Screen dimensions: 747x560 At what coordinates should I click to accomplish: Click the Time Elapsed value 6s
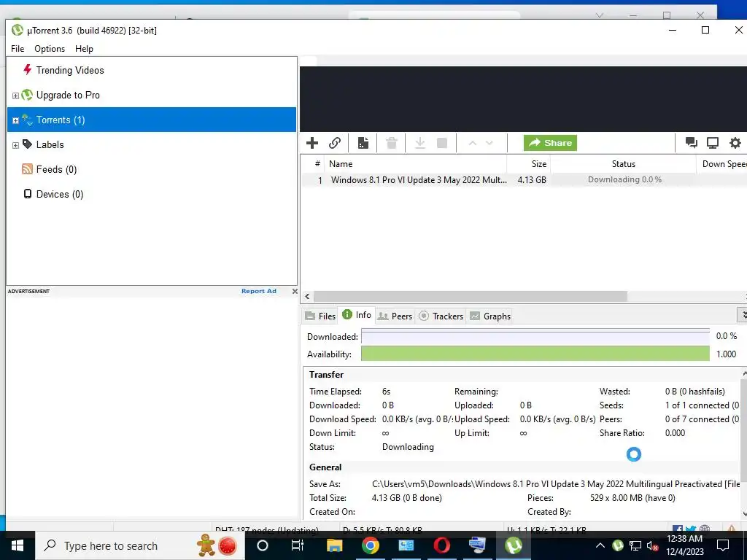(x=386, y=392)
